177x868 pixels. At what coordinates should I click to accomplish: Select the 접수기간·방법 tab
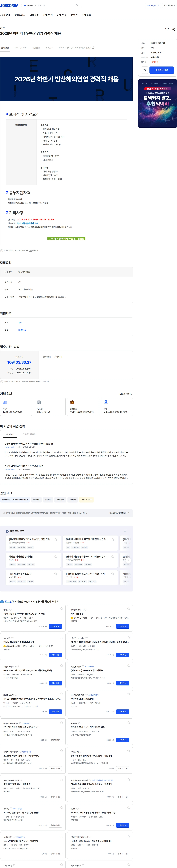(x=21, y=48)
